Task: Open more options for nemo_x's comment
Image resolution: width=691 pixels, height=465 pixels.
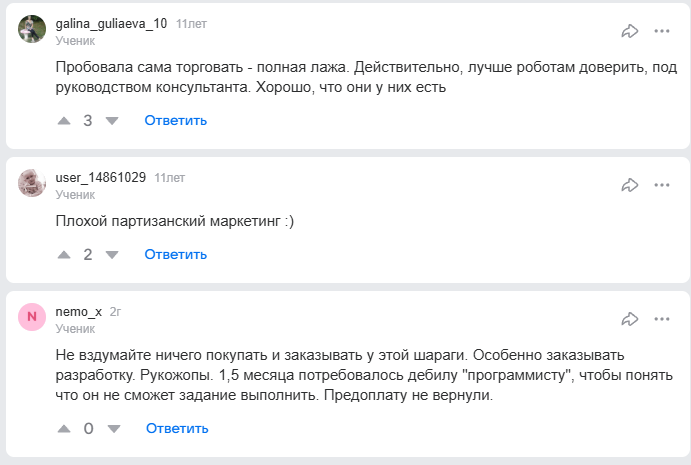Action: tap(662, 319)
